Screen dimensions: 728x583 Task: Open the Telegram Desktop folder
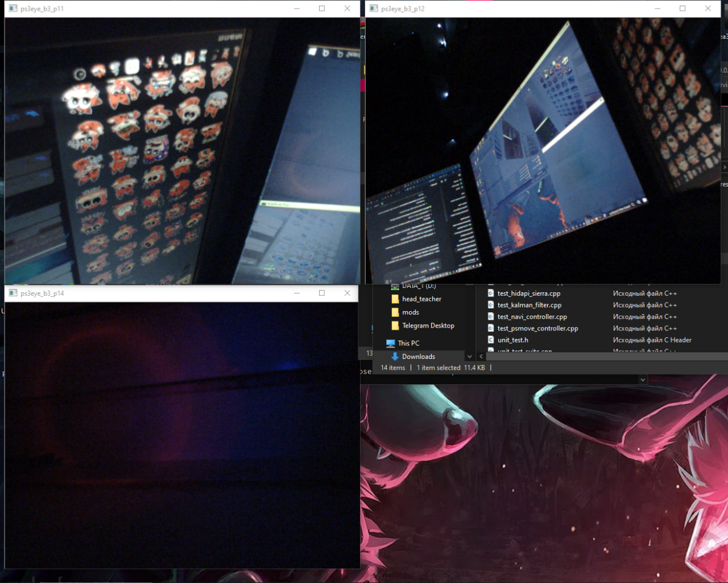point(428,326)
